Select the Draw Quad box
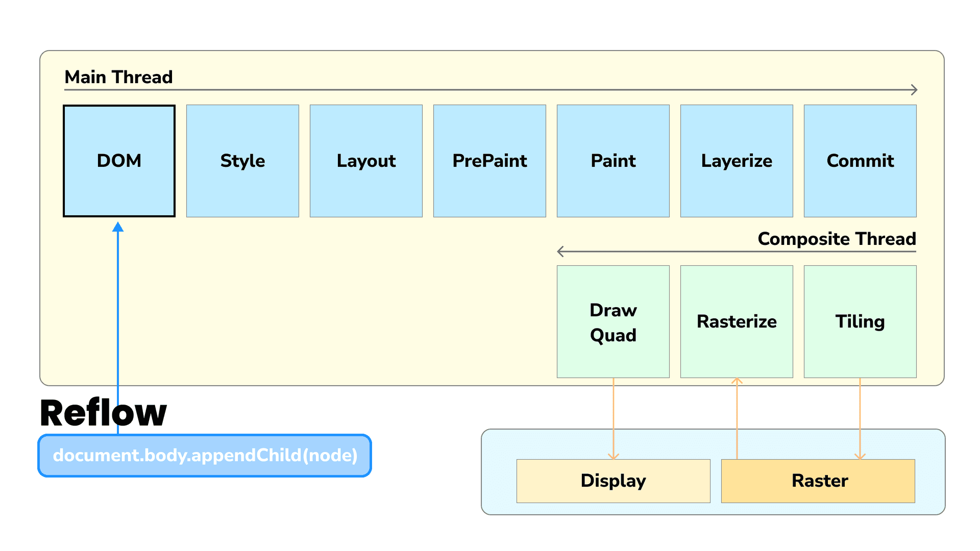 click(613, 321)
